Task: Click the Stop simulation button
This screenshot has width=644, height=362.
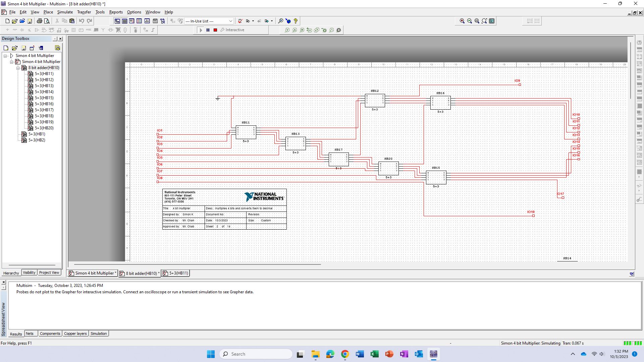Action: [x=215, y=29]
